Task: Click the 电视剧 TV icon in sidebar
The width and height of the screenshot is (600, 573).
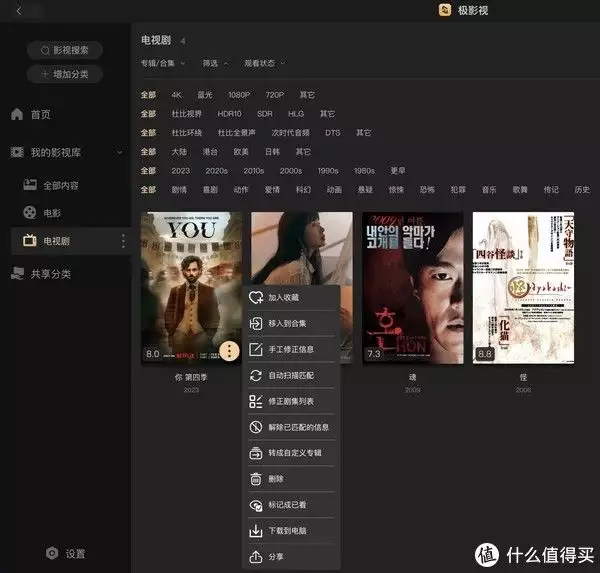Action: click(x=30, y=241)
